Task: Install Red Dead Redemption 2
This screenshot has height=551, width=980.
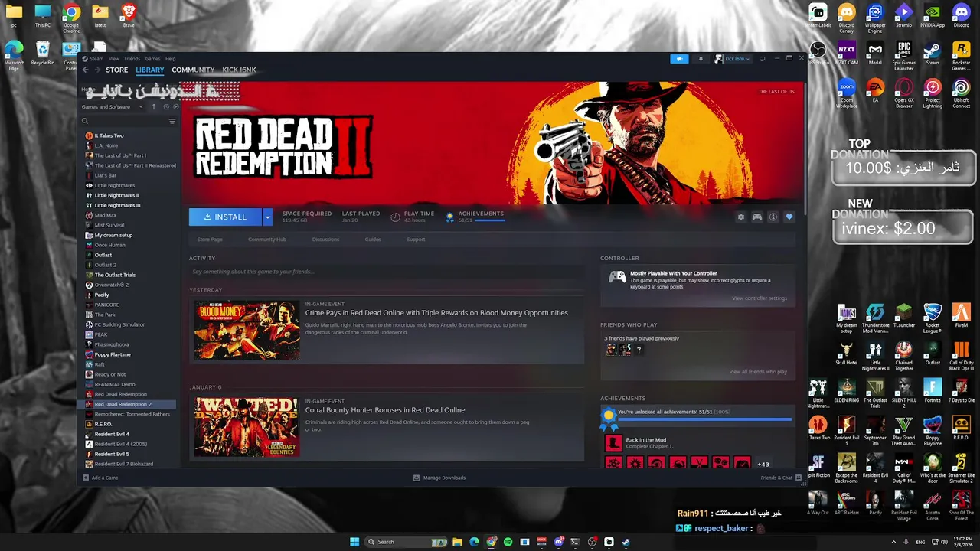Action: pyautogui.click(x=225, y=217)
